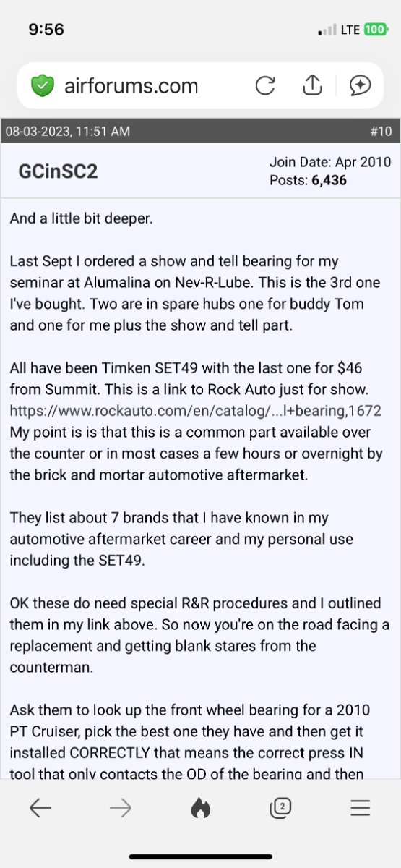Viewport: 401px width, 868px height.
Task: Open the rockauto.com catalog link
Action: 196,412
